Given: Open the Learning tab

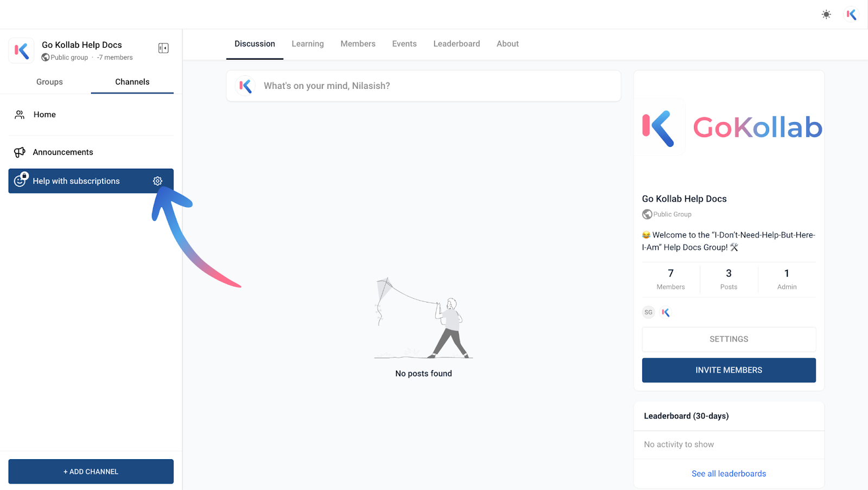Looking at the screenshot, I should click(308, 44).
